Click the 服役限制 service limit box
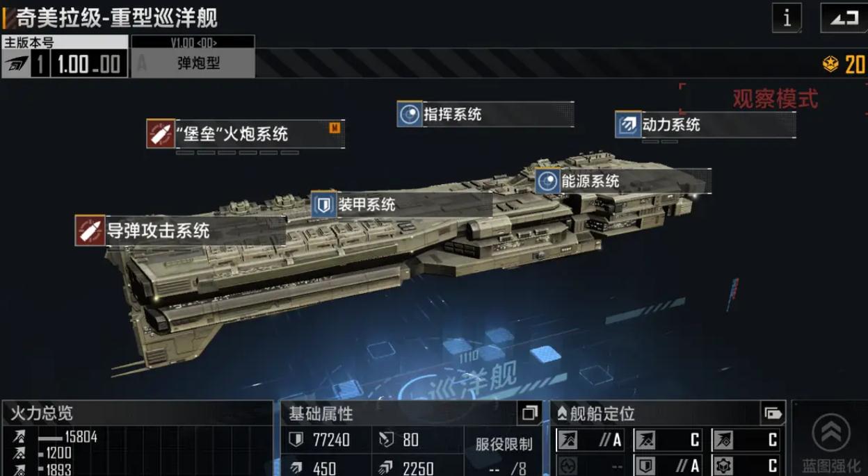This screenshot has width=868, height=476. pyautogui.click(x=504, y=452)
